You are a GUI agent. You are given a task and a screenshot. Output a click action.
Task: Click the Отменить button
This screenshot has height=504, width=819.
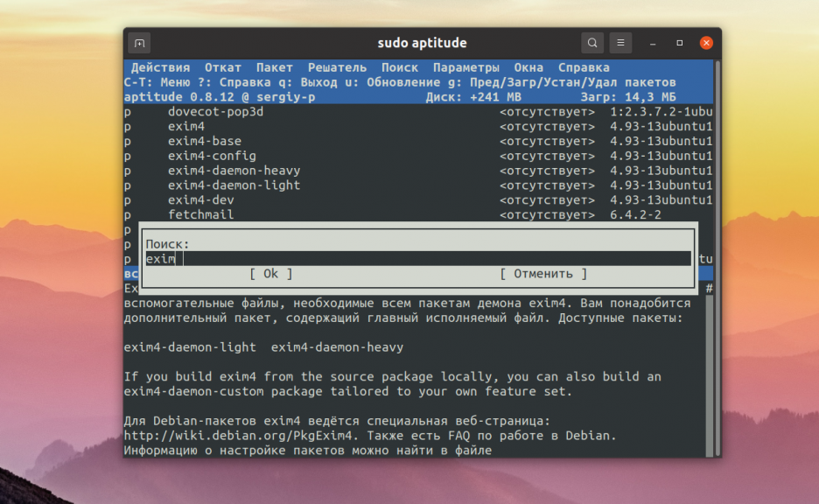point(543,274)
